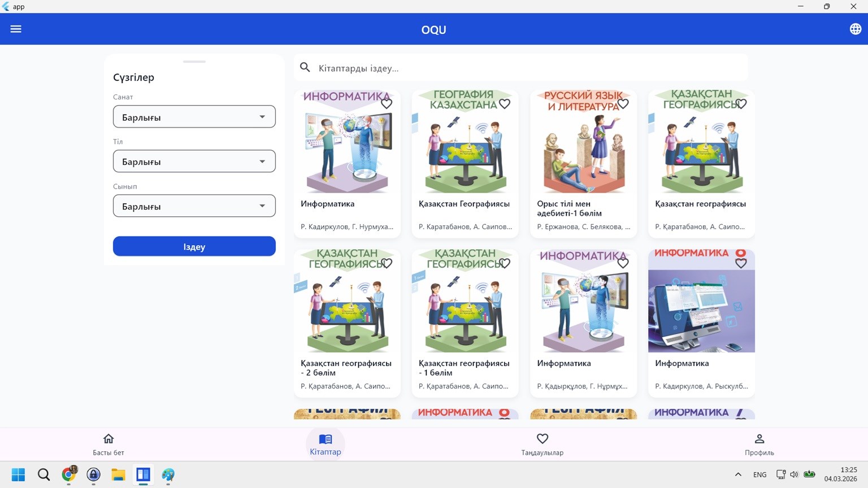Screen dimensions: 868x488
Task: Open the Қазақстан географиясы - 2 бөлім title
Action: click(346, 368)
